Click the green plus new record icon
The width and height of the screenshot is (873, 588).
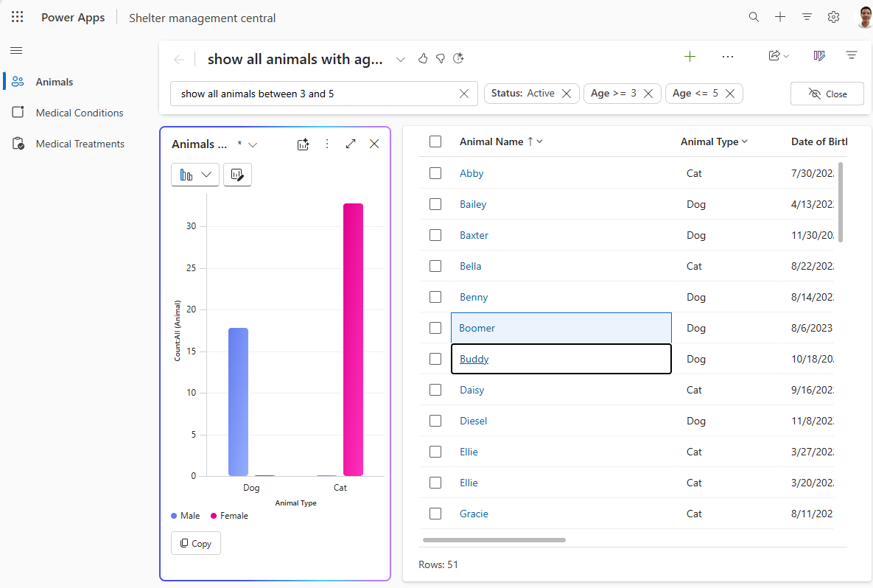coord(690,57)
